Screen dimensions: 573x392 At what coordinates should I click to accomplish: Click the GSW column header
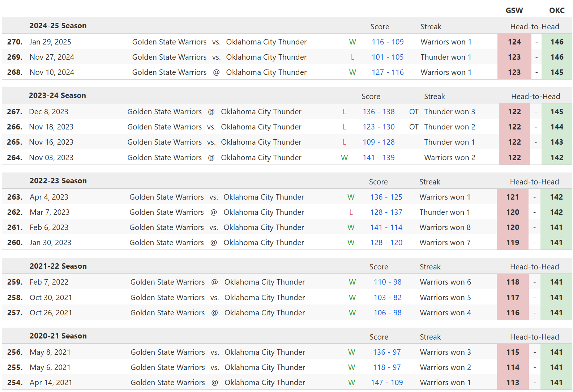(514, 10)
